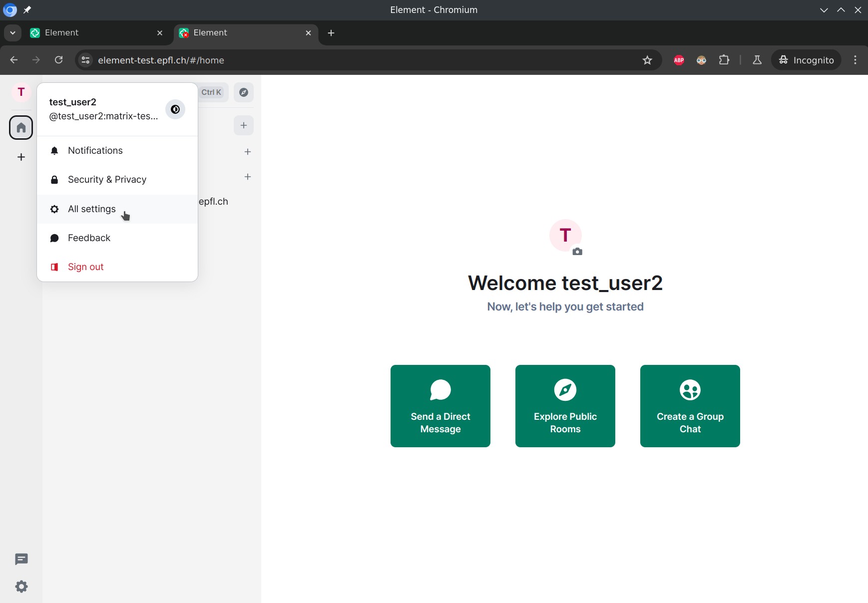
Task: Open the tab search dropdown arrow
Action: click(x=12, y=33)
